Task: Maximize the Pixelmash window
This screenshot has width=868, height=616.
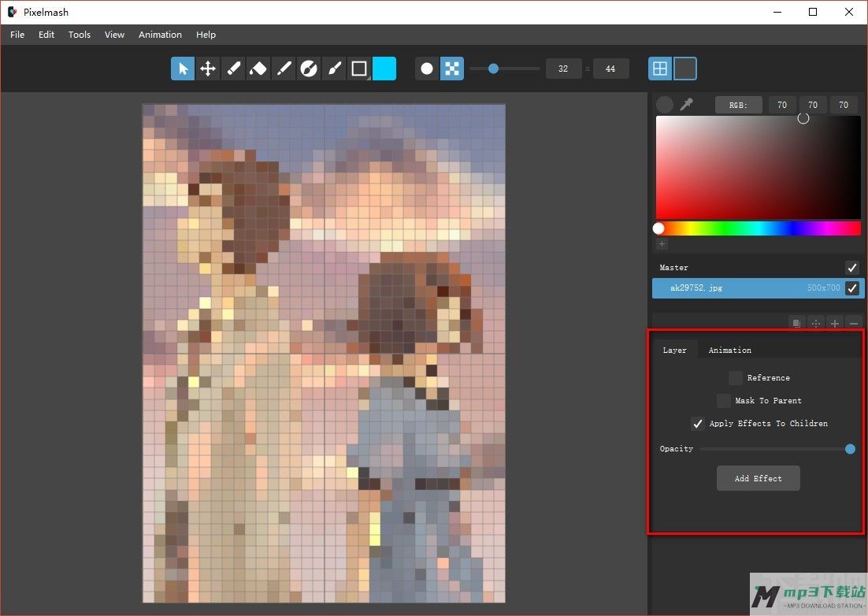Action: [813, 12]
